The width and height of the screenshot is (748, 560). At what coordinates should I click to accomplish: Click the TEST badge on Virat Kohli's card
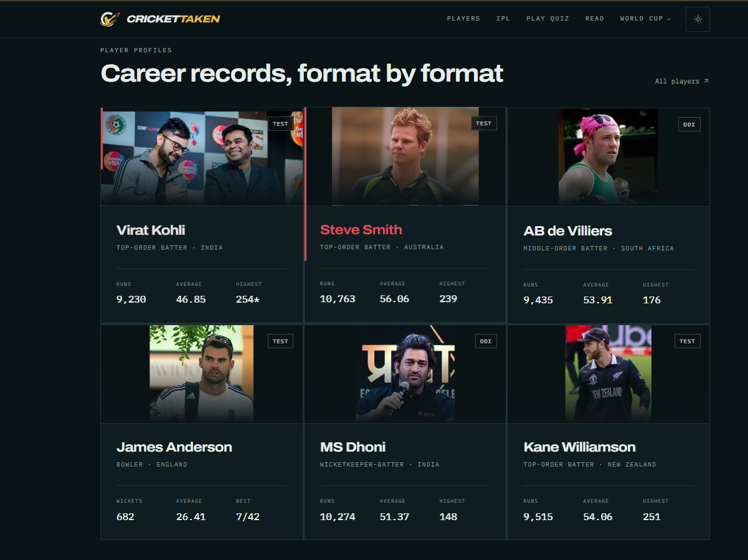coord(281,123)
